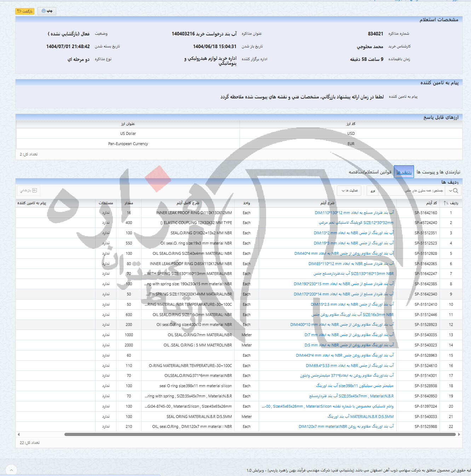The image size is (471, 476).
Task: Click in the table search input field
Action: click(414, 191)
